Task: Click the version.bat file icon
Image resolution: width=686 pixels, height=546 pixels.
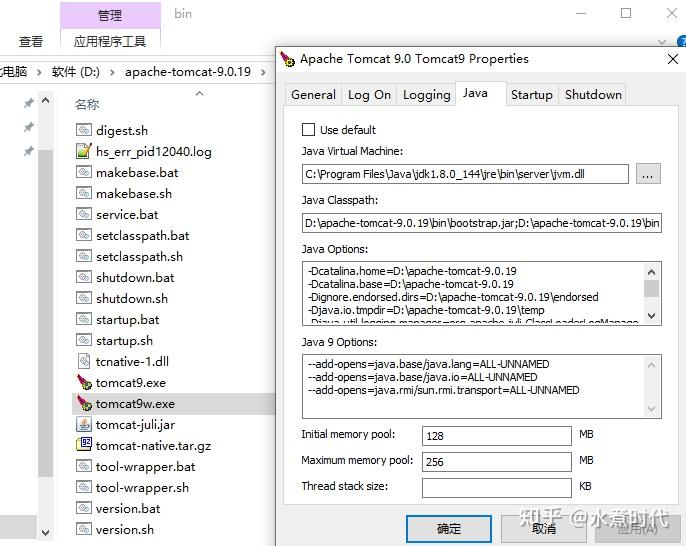Action: point(84,508)
